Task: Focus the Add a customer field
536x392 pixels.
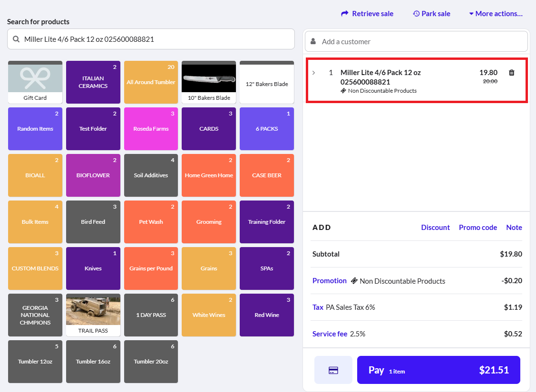Action: pos(416,42)
